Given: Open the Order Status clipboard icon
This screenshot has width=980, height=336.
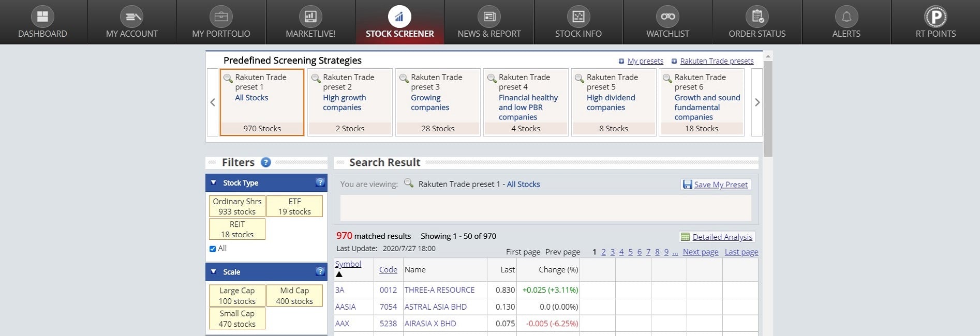Looking at the screenshot, I should coord(757,17).
